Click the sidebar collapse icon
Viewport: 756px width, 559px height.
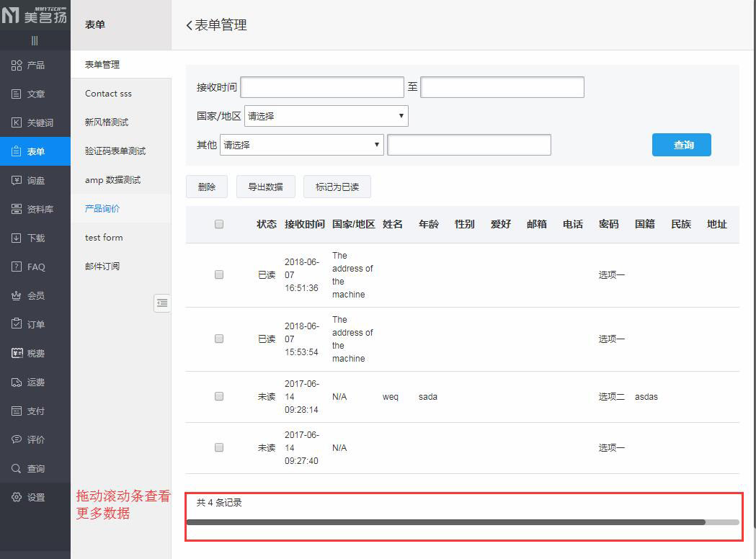162,303
